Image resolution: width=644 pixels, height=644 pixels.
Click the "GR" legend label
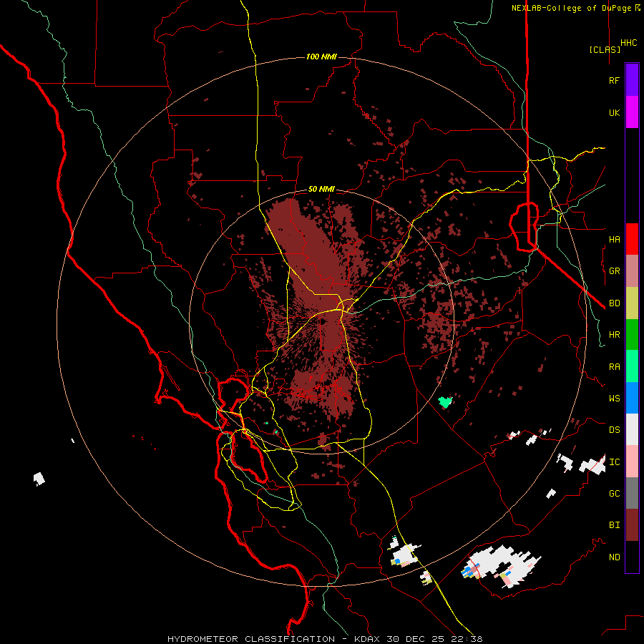(615, 271)
